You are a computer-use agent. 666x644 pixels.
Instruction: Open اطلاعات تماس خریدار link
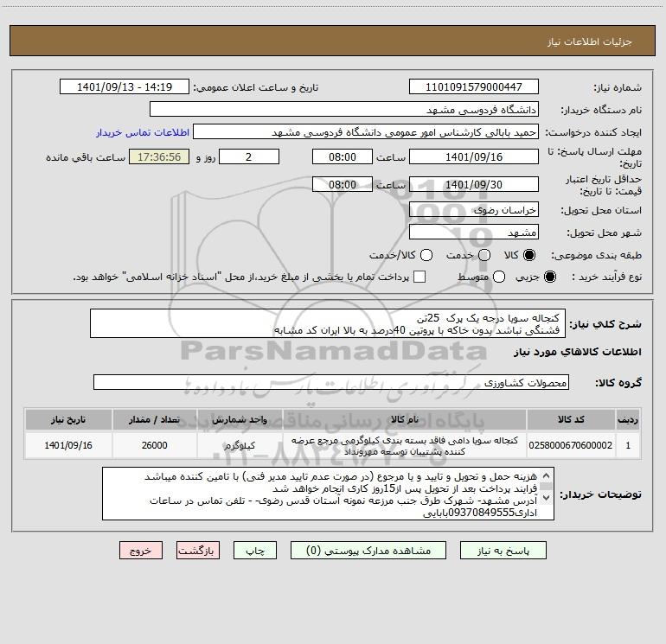pyautogui.click(x=143, y=132)
